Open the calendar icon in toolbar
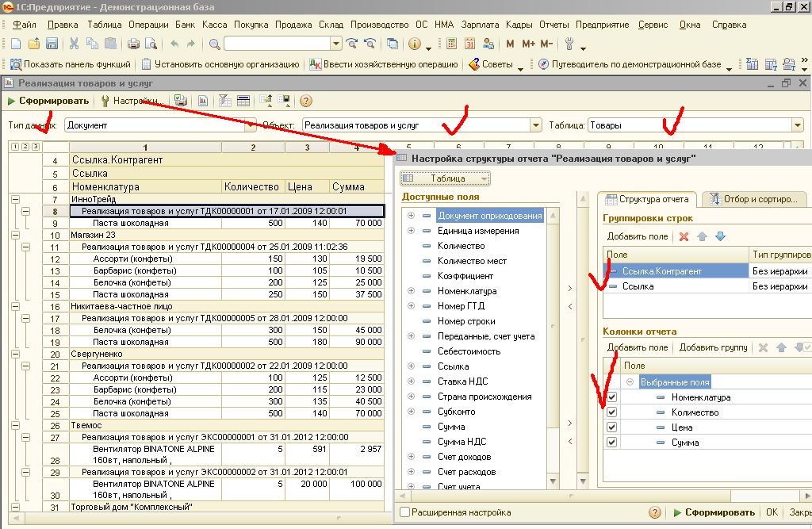The height and width of the screenshot is (529, 812). coord(469,44)
